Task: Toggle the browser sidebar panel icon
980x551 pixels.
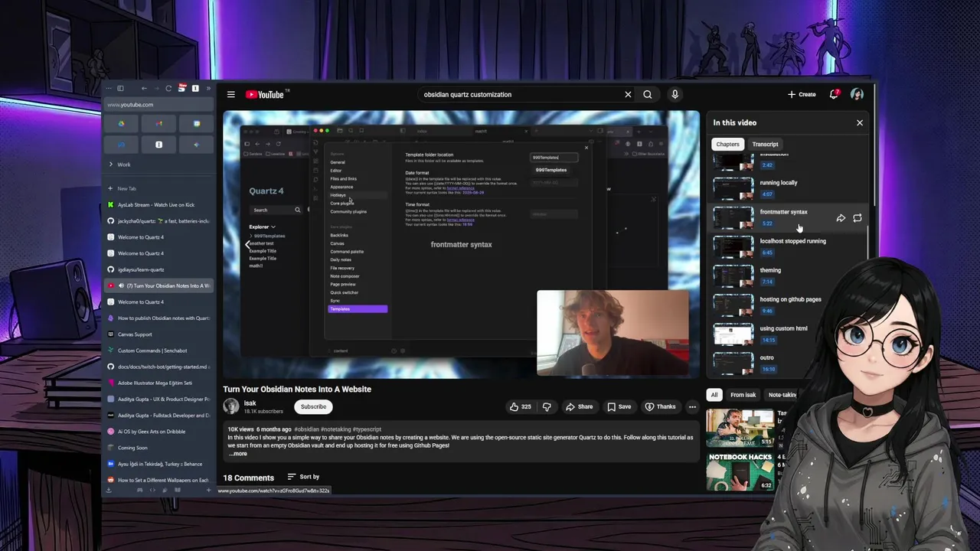Action: click(120, 88)
